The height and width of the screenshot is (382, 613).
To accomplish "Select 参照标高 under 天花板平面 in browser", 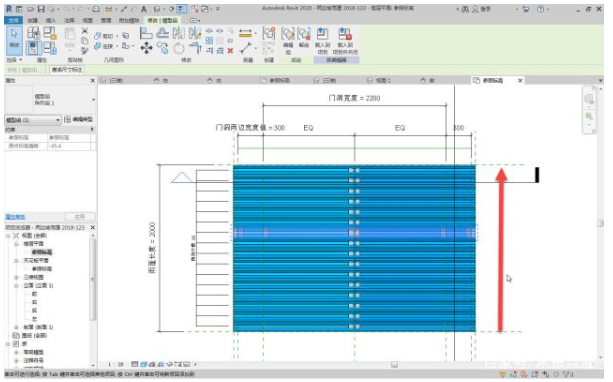I will (x=41, y=269).
